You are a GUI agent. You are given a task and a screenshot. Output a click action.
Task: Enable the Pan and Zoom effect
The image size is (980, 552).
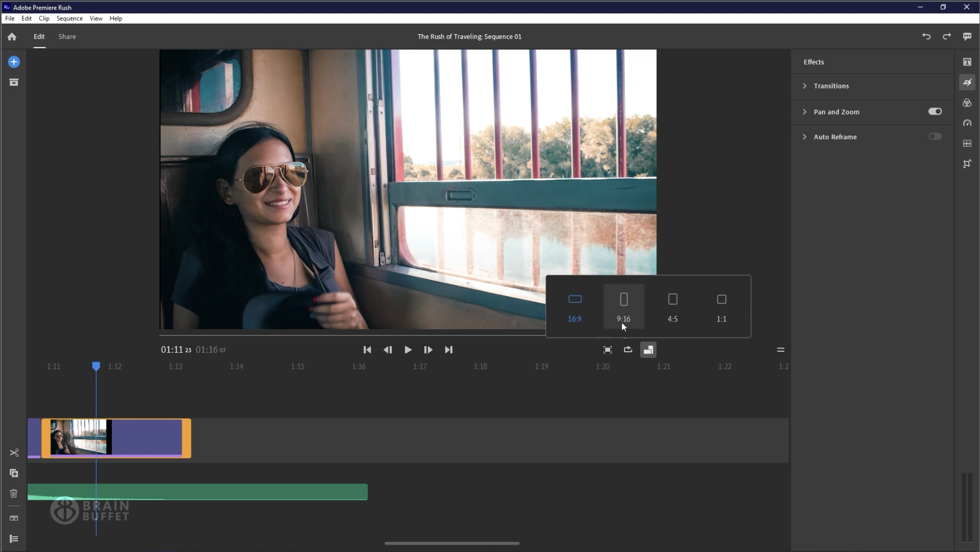point(935,112)
